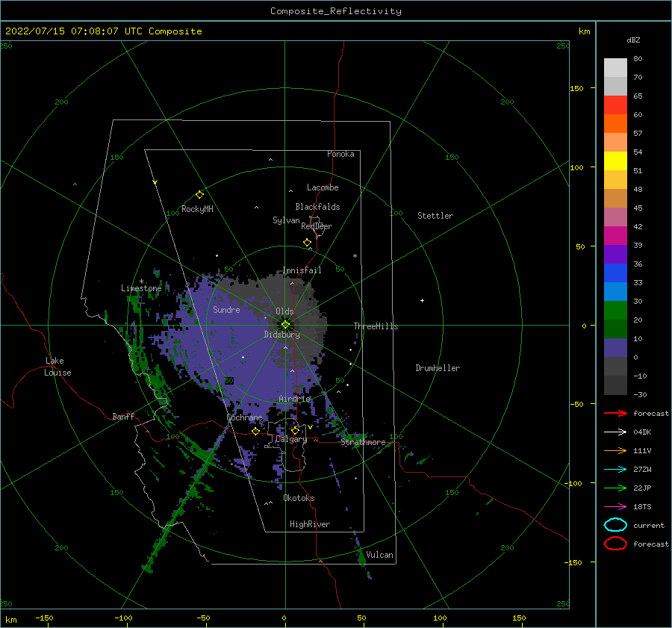Click the cyan 27ZW arrow icon
The image size is (672, 628).
click(x=615, y=470)
